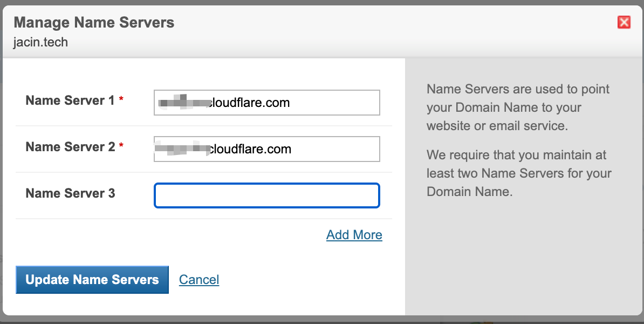Click blurred prefix in Name Server 1 field
The image size is (644, 324).
182,102
